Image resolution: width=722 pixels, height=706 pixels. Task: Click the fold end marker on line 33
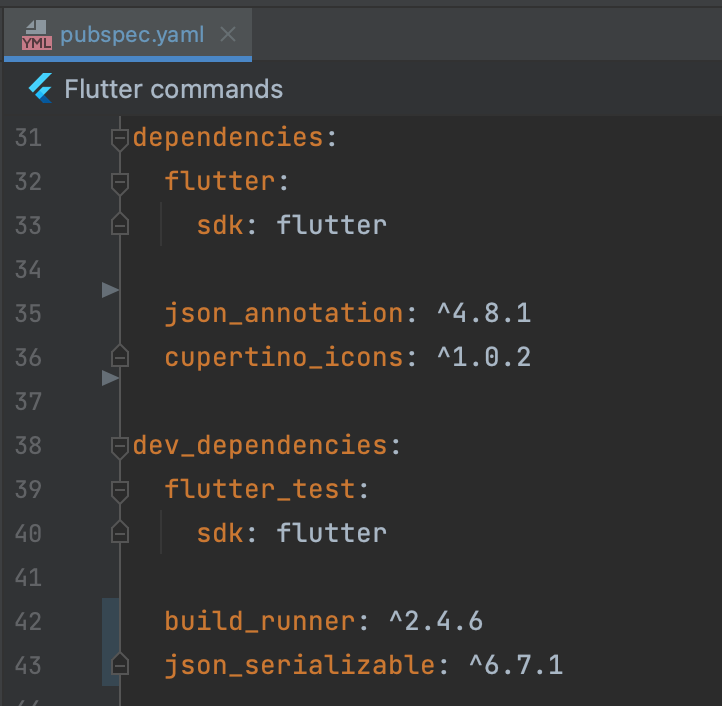pyautogui.click(x=120, y=224)
